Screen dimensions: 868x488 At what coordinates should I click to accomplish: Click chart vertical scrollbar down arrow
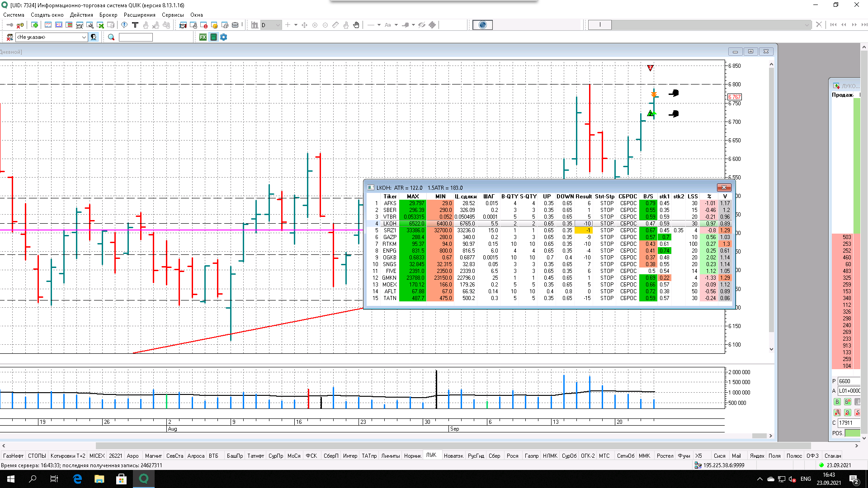(x=771, y=349)
